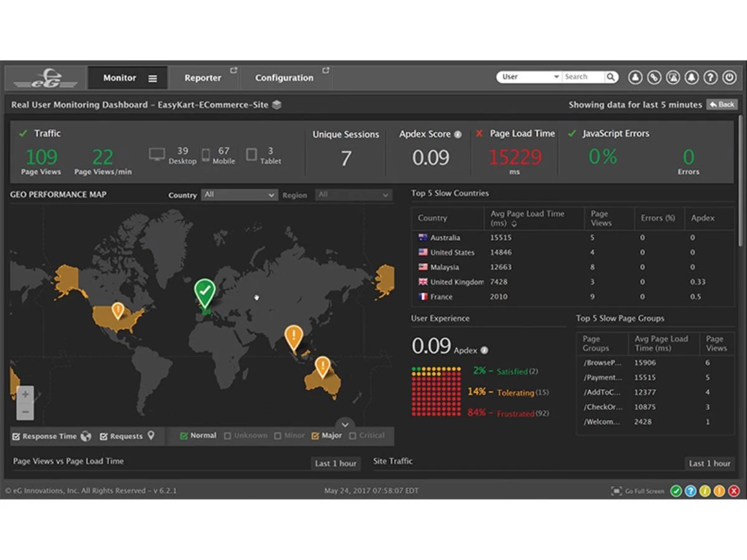Click the Desktop monitor device icon
This screenshot has width=747, height=560.
click(157, 154)
